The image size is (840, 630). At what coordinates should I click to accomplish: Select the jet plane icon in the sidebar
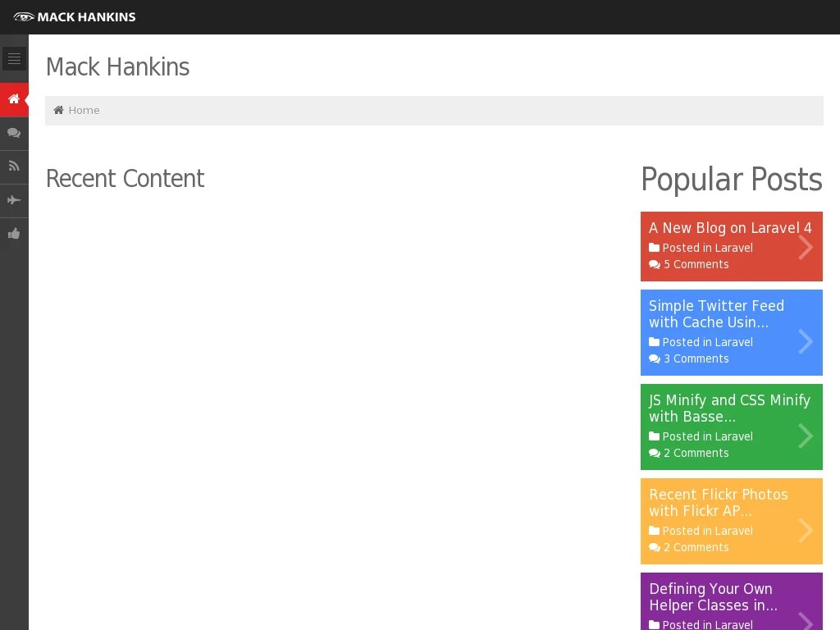click(x=14, y=199)
